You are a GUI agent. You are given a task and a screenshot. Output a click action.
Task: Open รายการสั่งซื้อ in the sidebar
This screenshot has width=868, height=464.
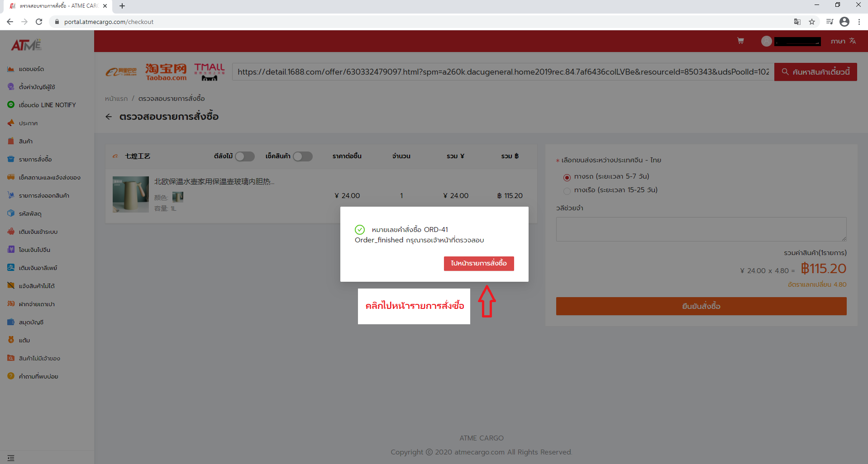point(35,159)
